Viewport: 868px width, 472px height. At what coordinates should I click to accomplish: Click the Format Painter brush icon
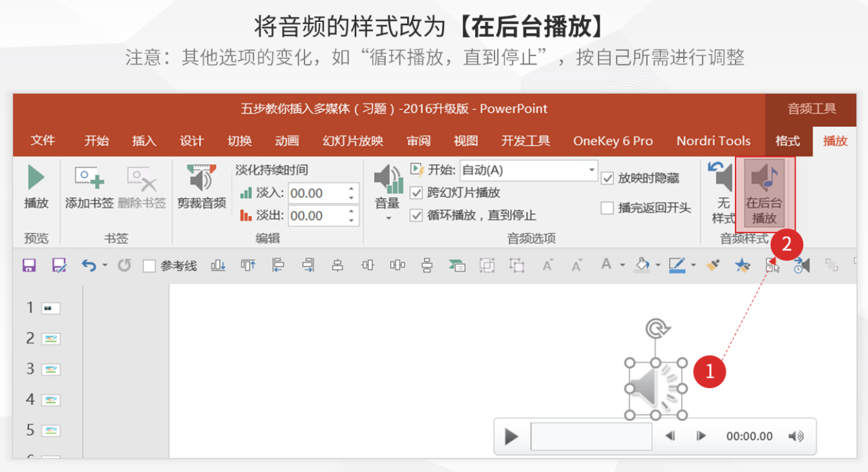click(713, 265)
